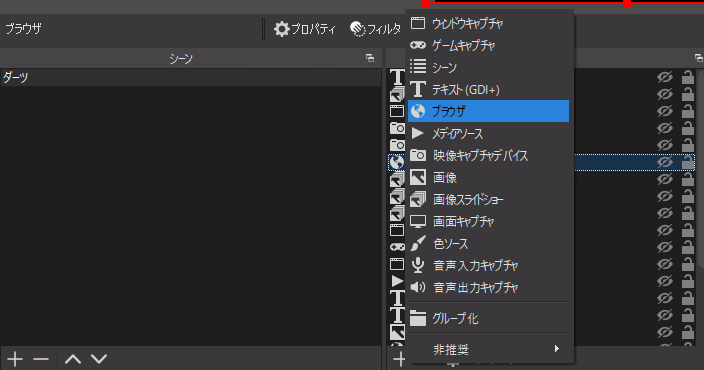Click the sources list vertical scrollbar

tap(700, 169)
